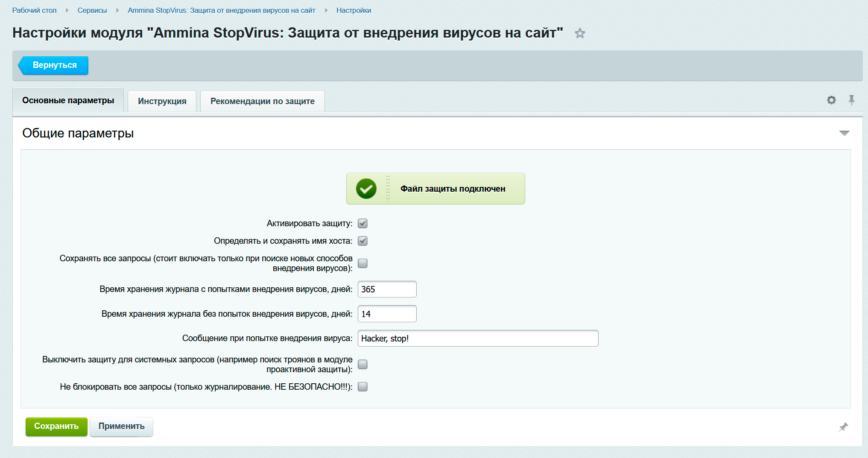Enable 'Сохранять все запросы' checkbox

pyautogui.click(x=362, y=263)
